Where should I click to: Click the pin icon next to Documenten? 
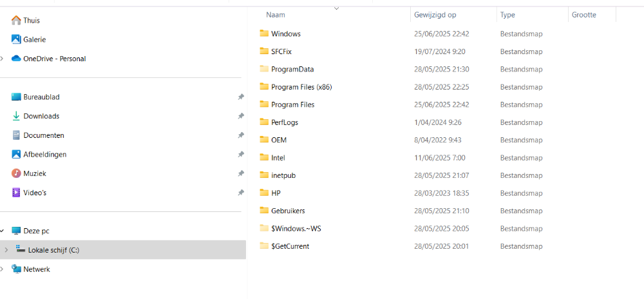[x=241, y=135]
